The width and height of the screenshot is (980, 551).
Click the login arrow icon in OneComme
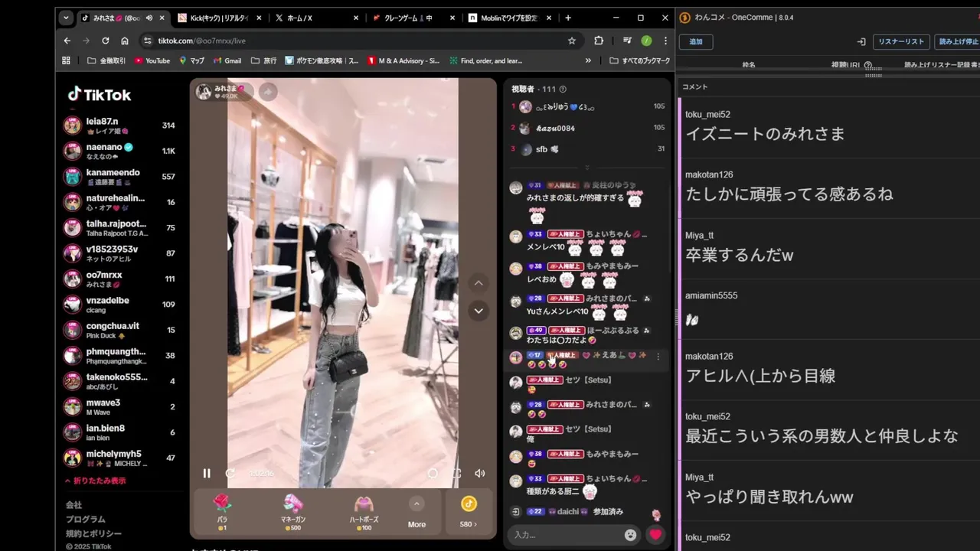point(861,41)
